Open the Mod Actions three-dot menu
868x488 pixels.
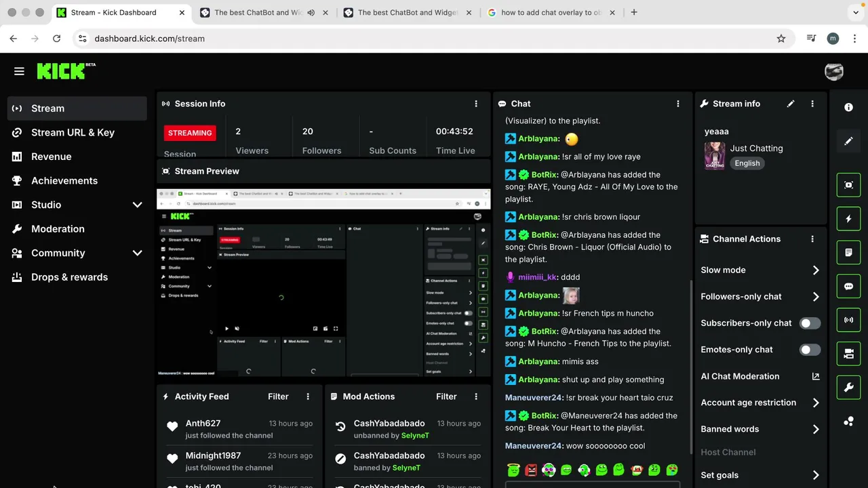tap(476, 396)
